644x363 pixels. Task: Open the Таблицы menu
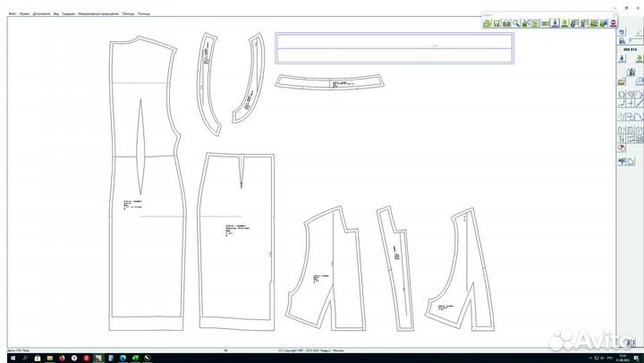pos(128,14)
